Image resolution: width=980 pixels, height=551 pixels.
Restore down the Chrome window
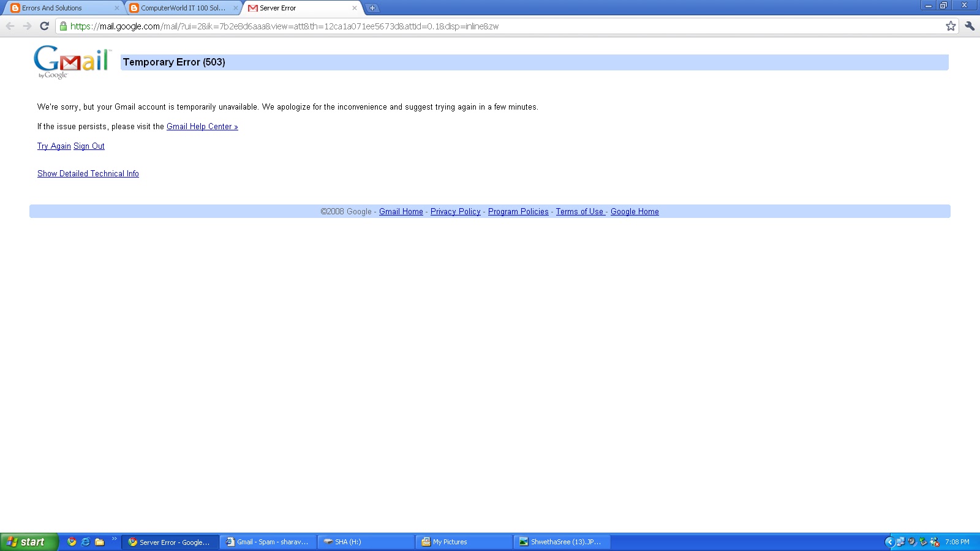[x=944, y=6]
